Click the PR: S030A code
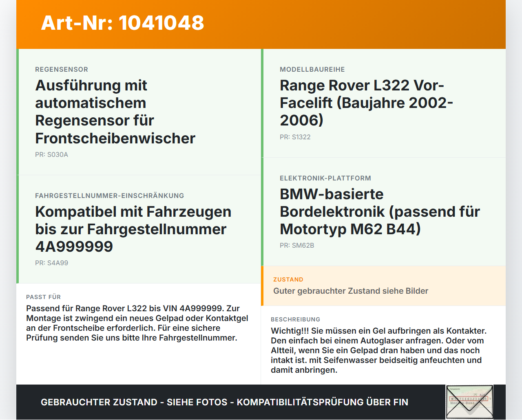Image resolution: width=522 pixels, height=420 pixels. click(x=51, y=154)
